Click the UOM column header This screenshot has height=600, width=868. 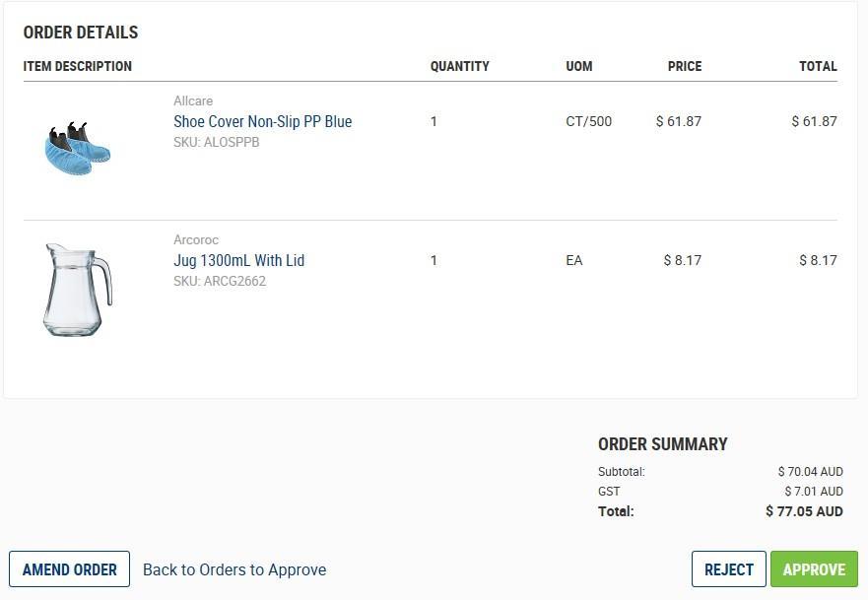[x=579, y=66]
